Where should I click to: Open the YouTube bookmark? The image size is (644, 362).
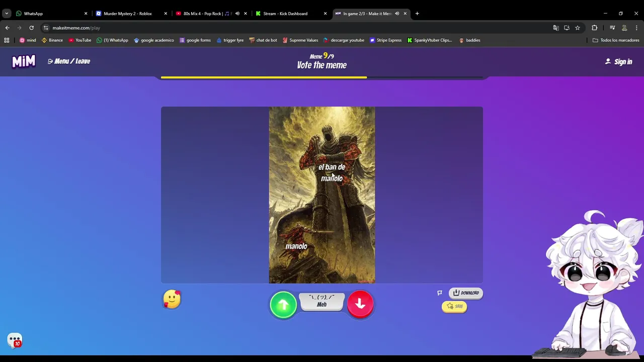click(x=80, y=40)
